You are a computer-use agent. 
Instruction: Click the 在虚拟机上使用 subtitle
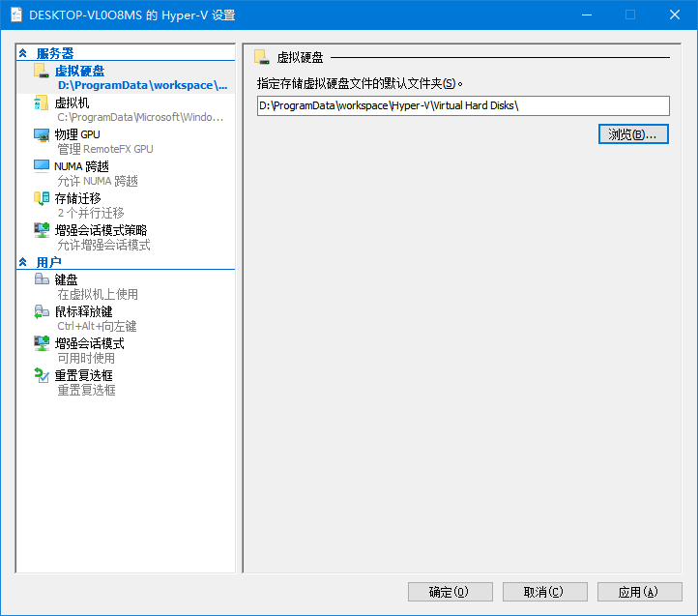[98, 294]
